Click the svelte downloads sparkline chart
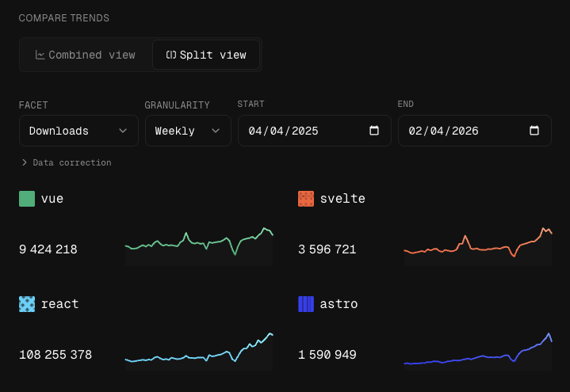The width and height of the screenshot is (570, 392). click(x=478, y=245)
